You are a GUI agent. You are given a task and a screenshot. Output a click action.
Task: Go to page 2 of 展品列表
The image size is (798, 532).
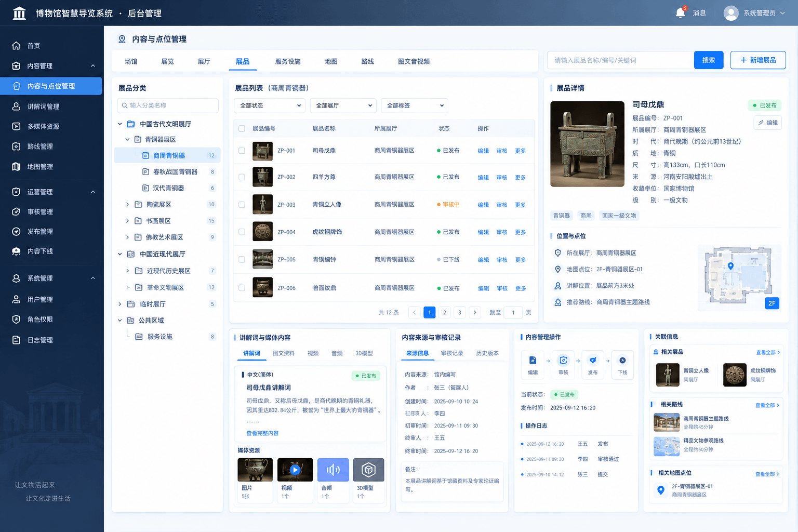tap(445, 312)
